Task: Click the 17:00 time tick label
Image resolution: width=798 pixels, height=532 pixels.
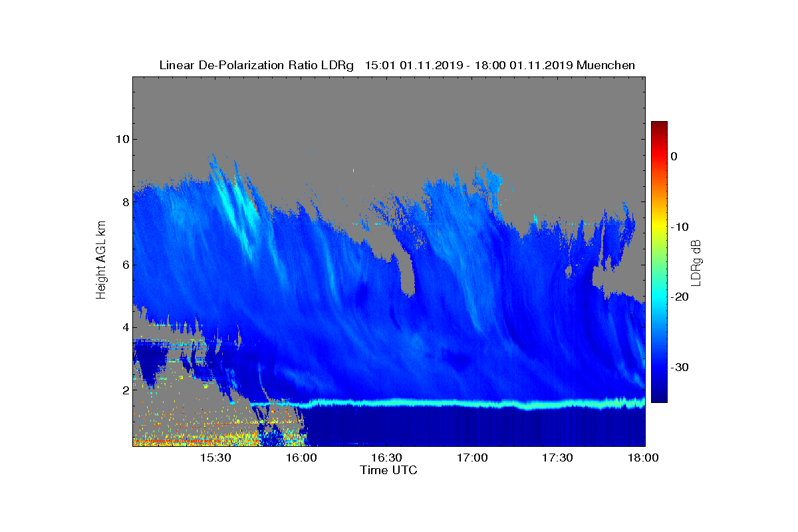Action: point(473,458)
